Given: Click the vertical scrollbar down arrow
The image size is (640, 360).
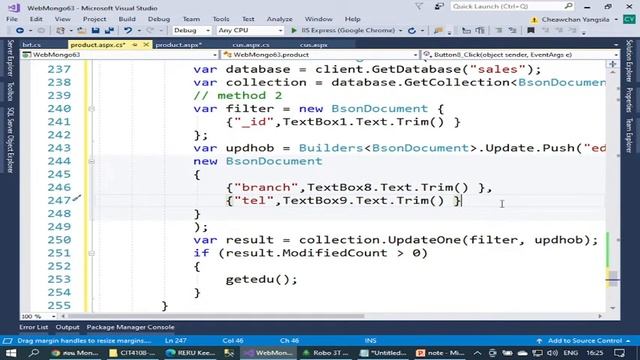Looking at the screenshot, I should click(x=613, y=308).
